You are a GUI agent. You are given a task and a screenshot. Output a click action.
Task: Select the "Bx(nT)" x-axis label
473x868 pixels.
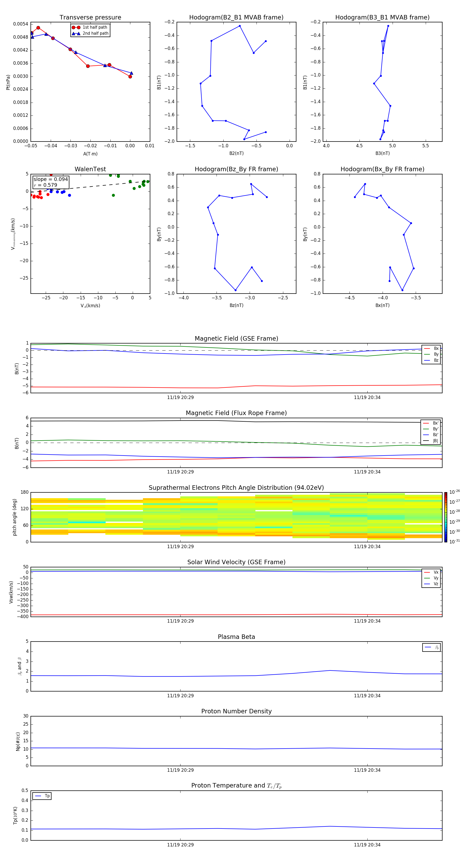(382, 305)
